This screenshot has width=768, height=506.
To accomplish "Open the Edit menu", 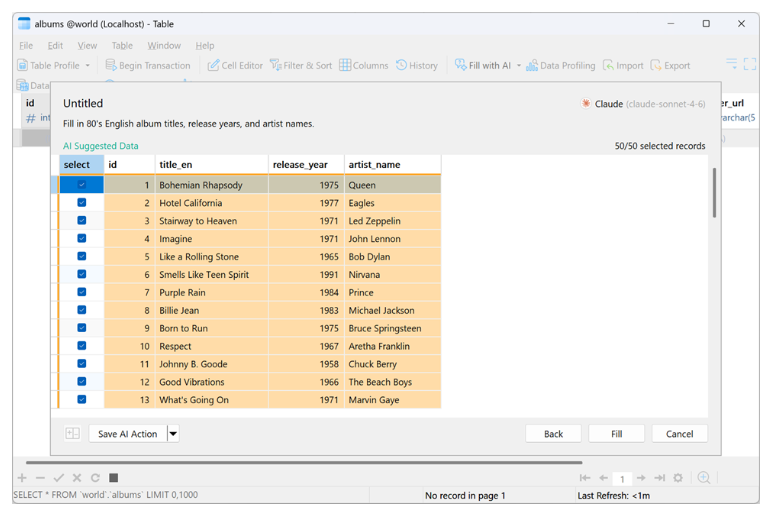I will click(x=55, y=46).
